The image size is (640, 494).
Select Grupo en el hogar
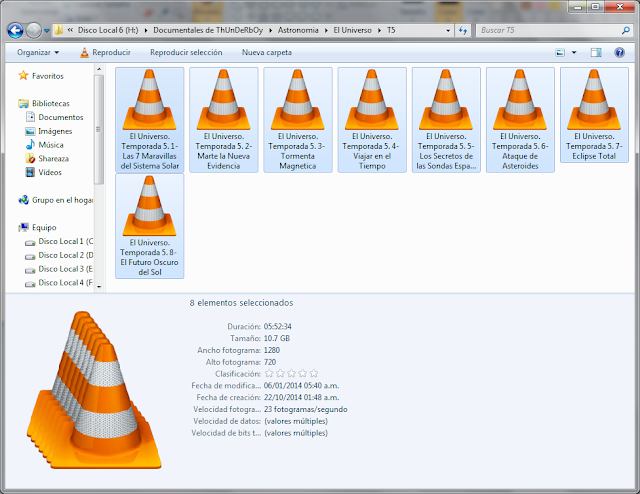56,200
